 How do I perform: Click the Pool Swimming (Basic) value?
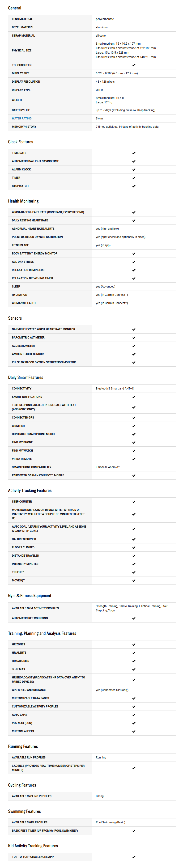110,822
